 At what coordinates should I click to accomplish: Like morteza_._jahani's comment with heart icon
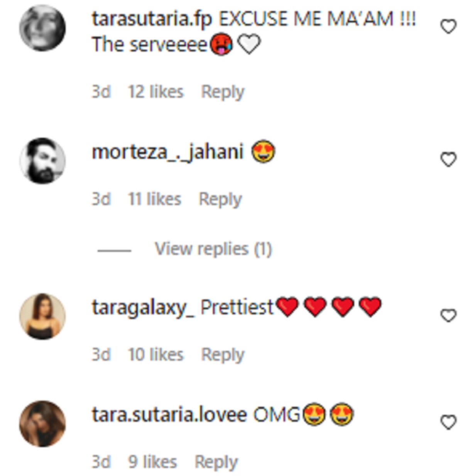coord(448,159)
